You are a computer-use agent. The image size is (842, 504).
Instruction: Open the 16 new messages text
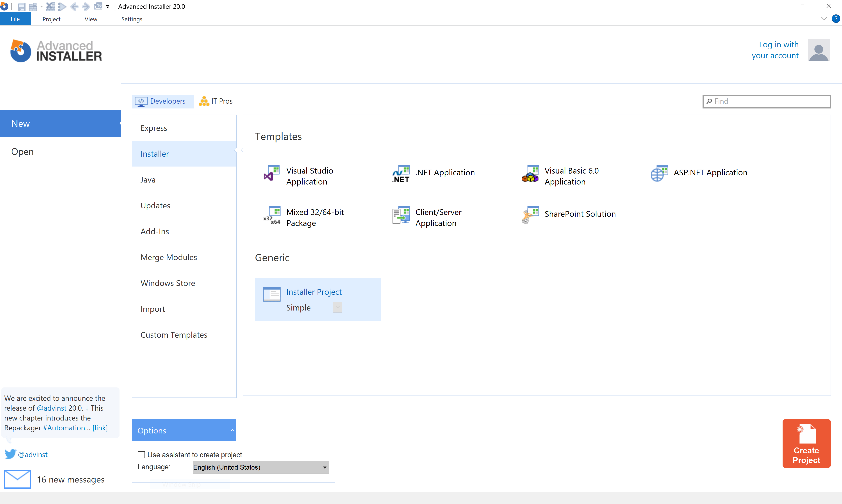click(71, 479)
